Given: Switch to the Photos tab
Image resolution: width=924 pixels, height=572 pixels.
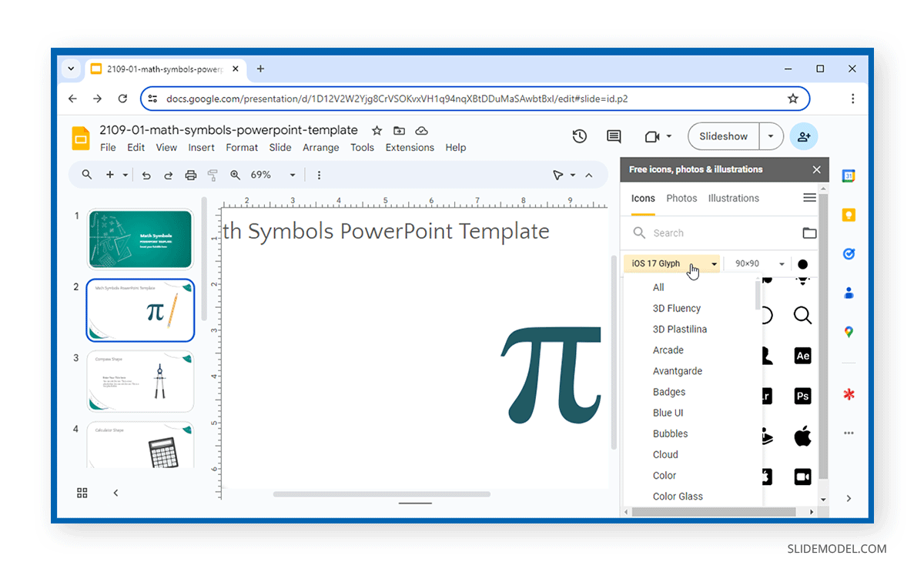Looking at the screenshot, I should click(x=681, y=198).
